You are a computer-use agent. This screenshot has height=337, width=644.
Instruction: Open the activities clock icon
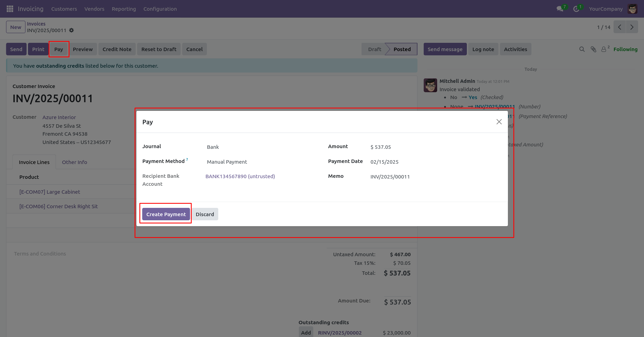(576, 9)
